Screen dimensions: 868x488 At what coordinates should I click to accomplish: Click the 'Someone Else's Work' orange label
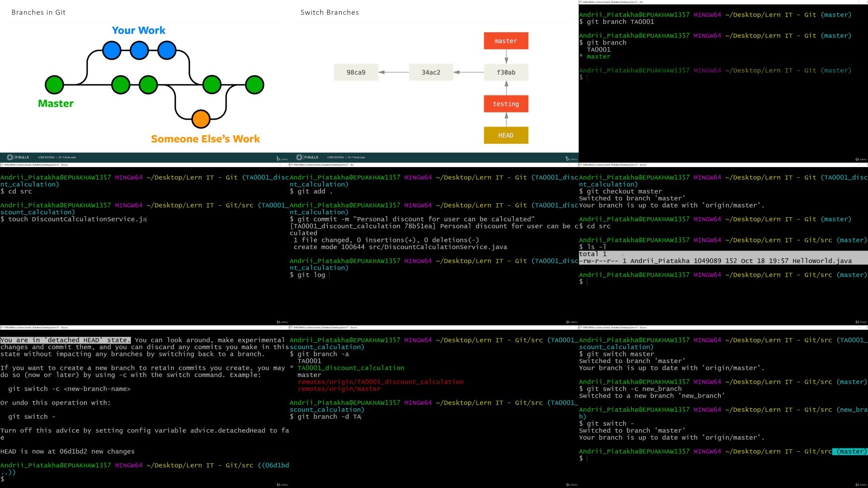(x=205, y=139)
